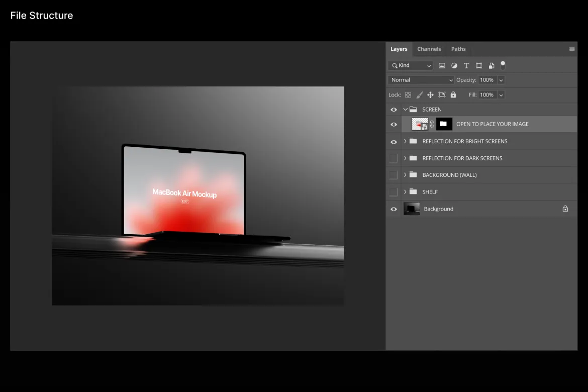Open the Opacity slider arrow
Viewport: 588px width, 392px height.
point(501,80)
